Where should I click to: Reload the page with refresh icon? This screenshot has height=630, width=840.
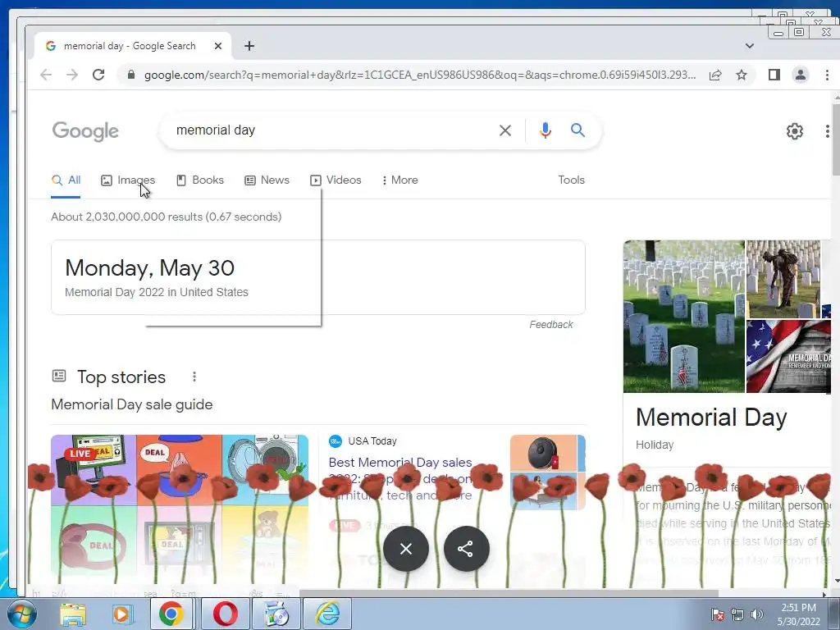98,75
